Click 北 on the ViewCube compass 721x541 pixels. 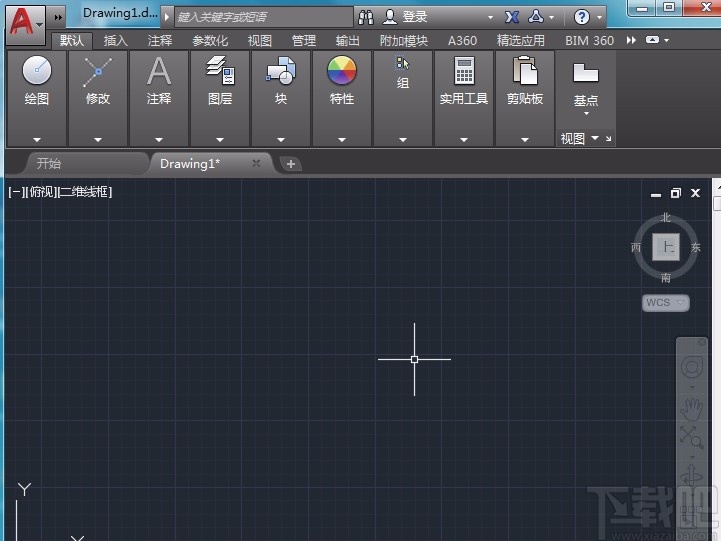(666, 217)
